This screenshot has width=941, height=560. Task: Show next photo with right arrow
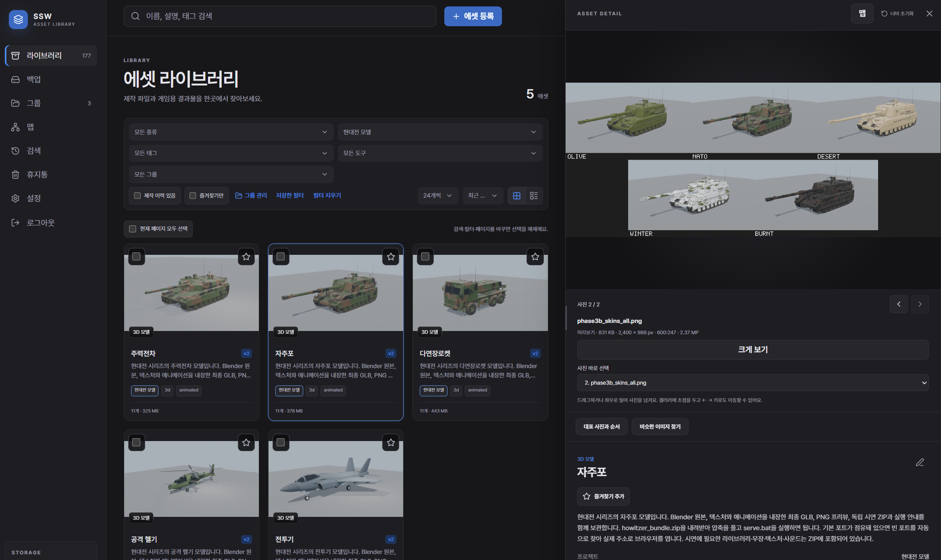pyautogui.click(x=920, y=304)
